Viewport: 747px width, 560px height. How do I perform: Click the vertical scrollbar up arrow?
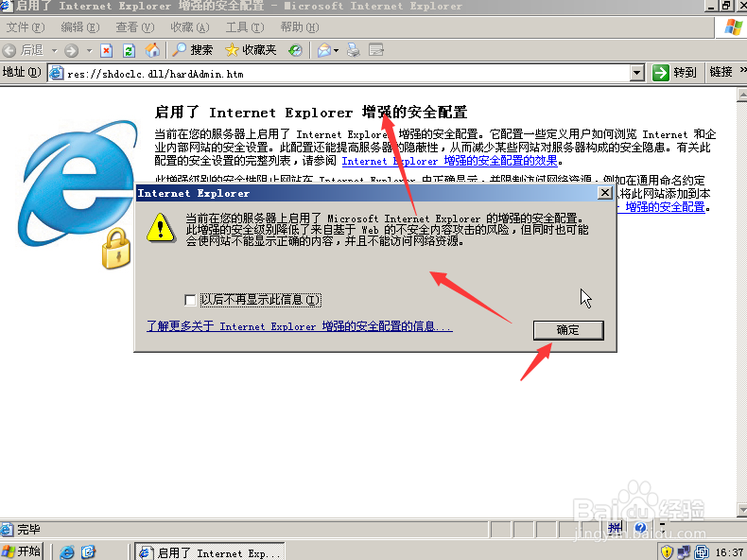pyautogui.click(x=741, y=95)
